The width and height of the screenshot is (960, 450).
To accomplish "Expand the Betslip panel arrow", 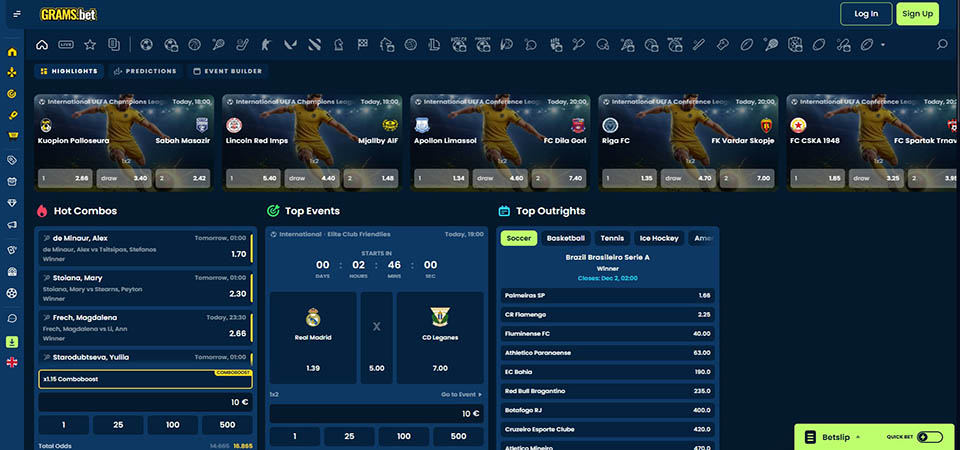I will point(858,437).
